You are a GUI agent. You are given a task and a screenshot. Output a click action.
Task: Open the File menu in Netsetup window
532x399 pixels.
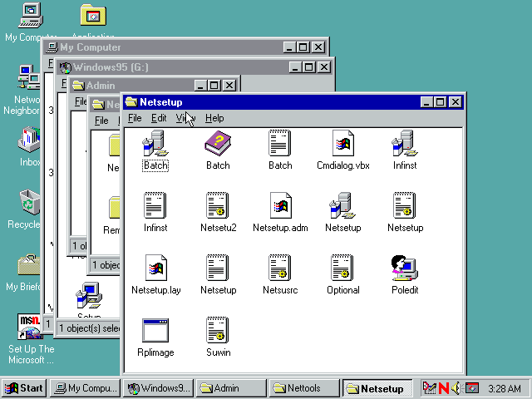(135, 118)
